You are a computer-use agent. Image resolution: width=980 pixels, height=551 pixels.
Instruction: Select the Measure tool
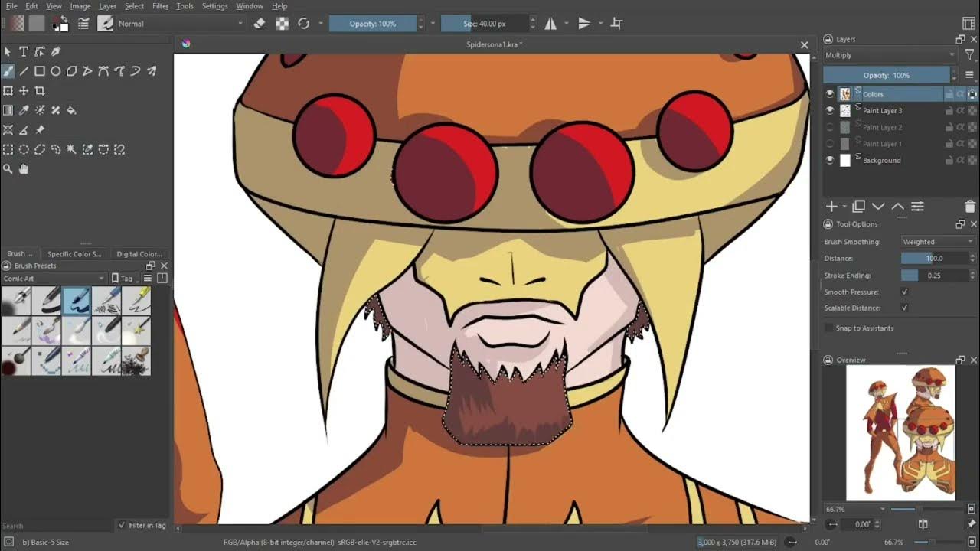[x=24, y=130]
